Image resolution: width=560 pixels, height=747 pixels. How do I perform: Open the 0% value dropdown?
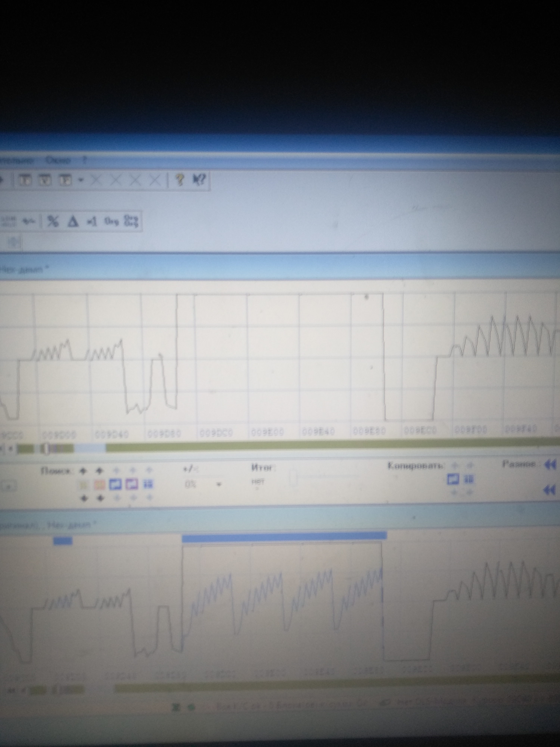[219, 485]
